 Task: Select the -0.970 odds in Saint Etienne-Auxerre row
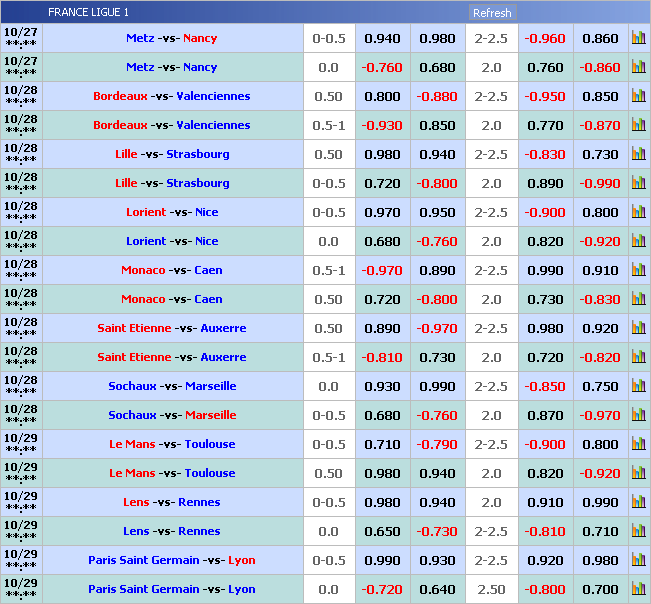pos(437,329)
